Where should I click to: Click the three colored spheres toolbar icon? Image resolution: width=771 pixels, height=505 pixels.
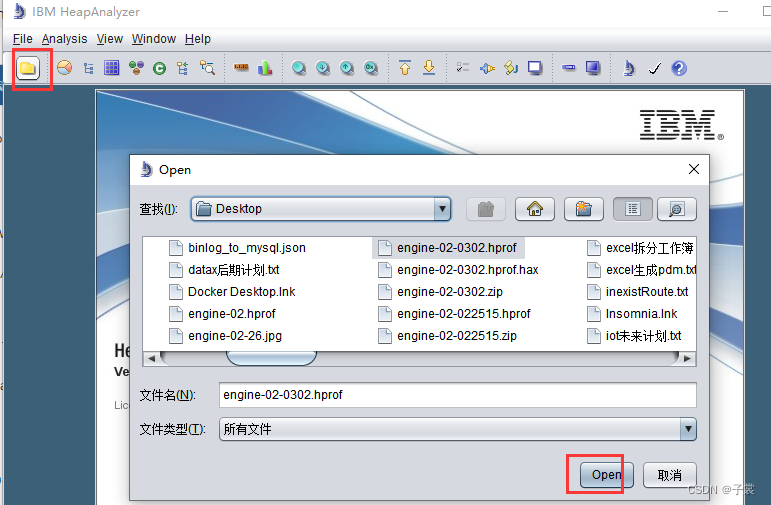(x=136, y=68)
